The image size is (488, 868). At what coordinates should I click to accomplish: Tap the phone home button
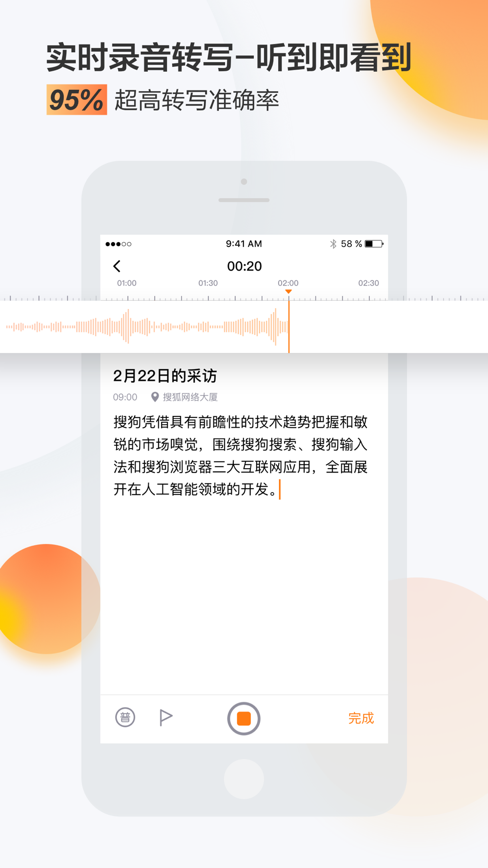point(244,779)
